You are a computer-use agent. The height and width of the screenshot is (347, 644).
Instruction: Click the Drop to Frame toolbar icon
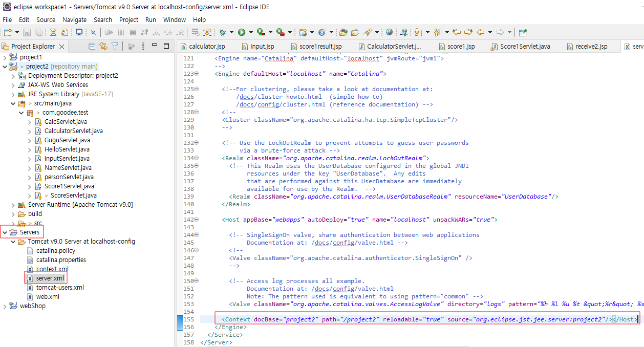(195, 32)
